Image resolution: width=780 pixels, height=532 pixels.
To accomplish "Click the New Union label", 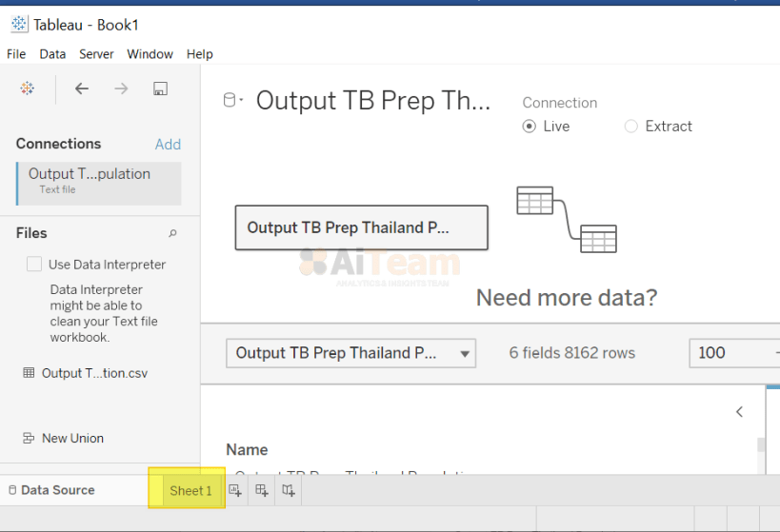I will (72, 438).
